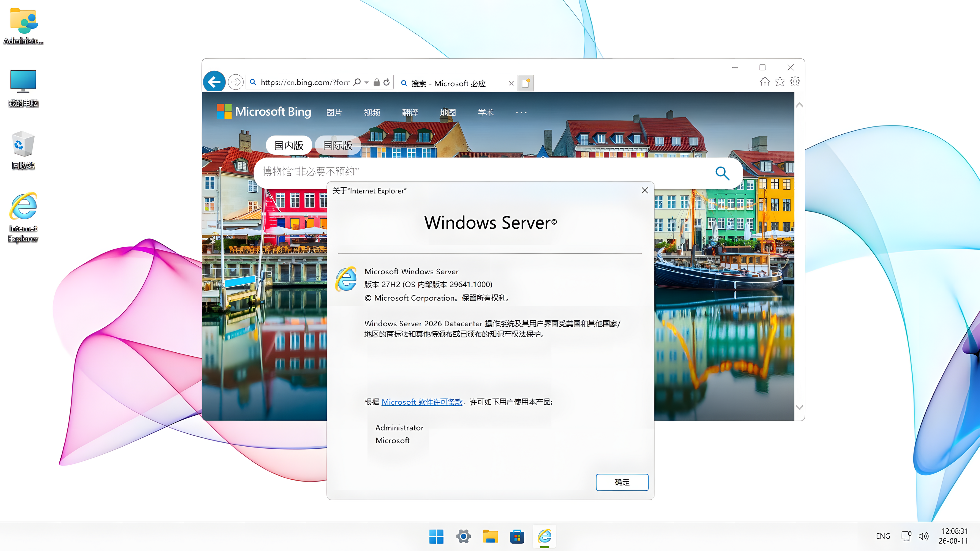980x551 pixels.
Task: Minimize the Internet Explorer window
Action: click(735, 67)
